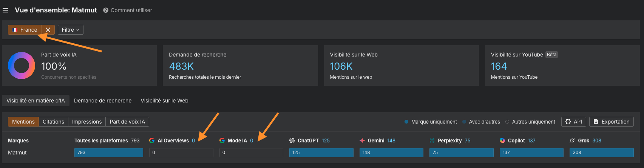Viewport: 644px width, 168px height.
Task: Toggle Marque uniquement legend item
Action: 431,122
